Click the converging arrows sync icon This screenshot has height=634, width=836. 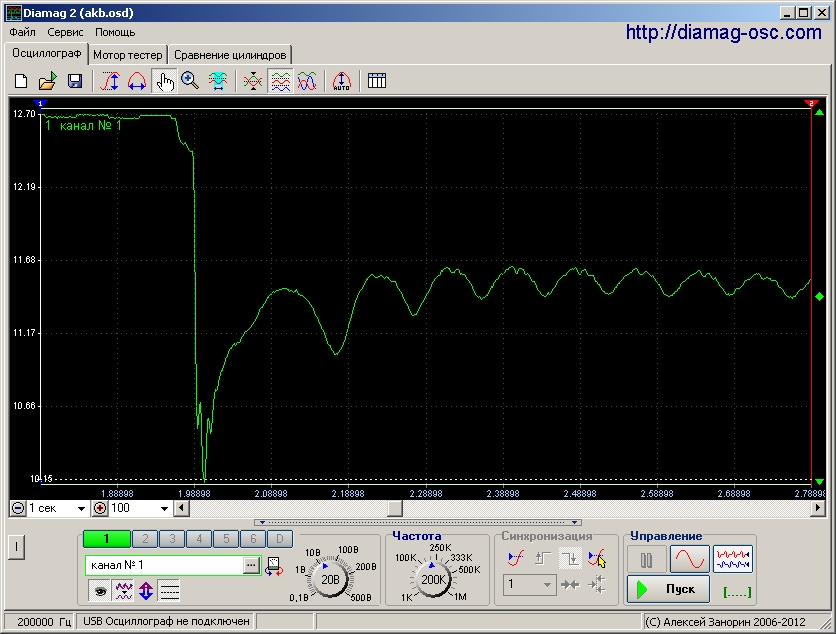[x=570, y=585]
